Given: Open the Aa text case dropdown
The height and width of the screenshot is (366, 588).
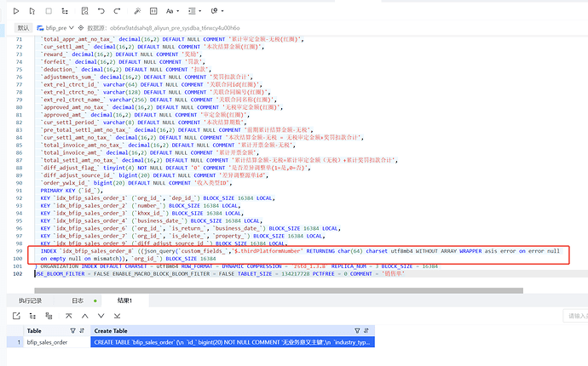Looking at the screenshot, I should [172, 11].
